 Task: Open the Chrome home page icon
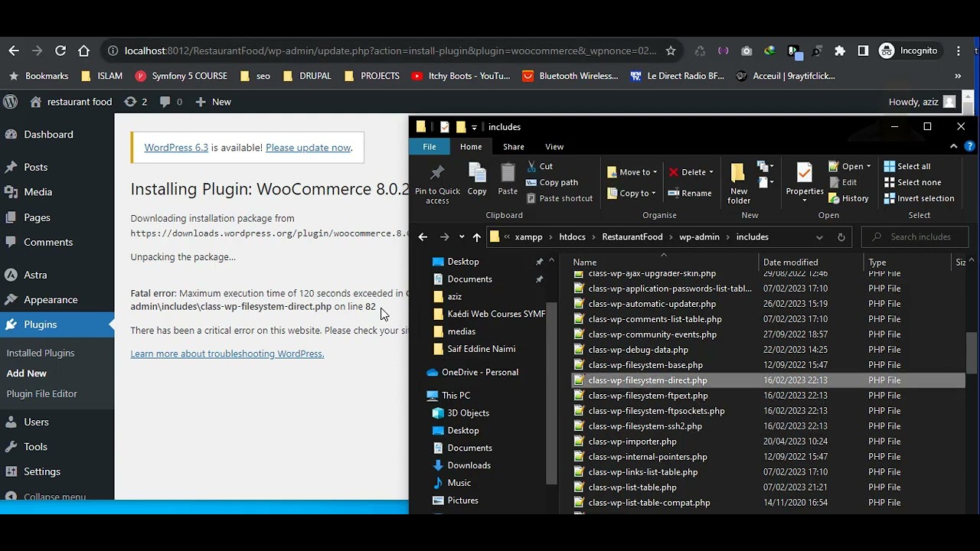click(x=84, y=51)
